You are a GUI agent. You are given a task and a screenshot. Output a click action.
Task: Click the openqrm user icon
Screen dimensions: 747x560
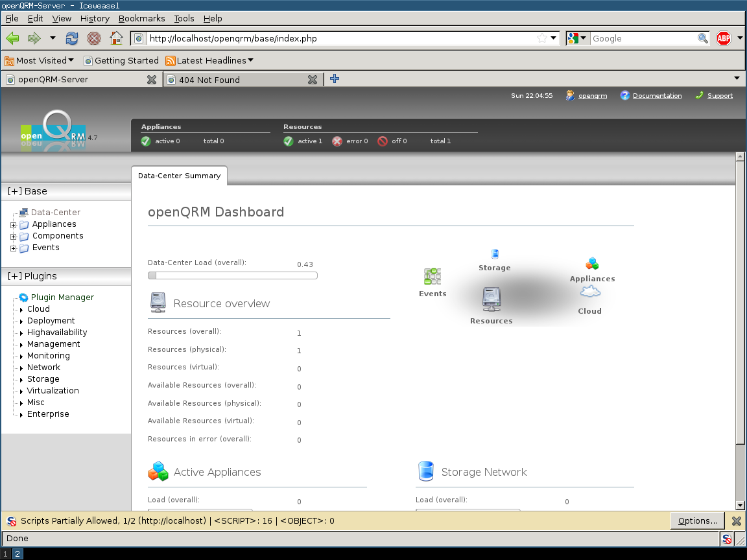coord(570,96)
